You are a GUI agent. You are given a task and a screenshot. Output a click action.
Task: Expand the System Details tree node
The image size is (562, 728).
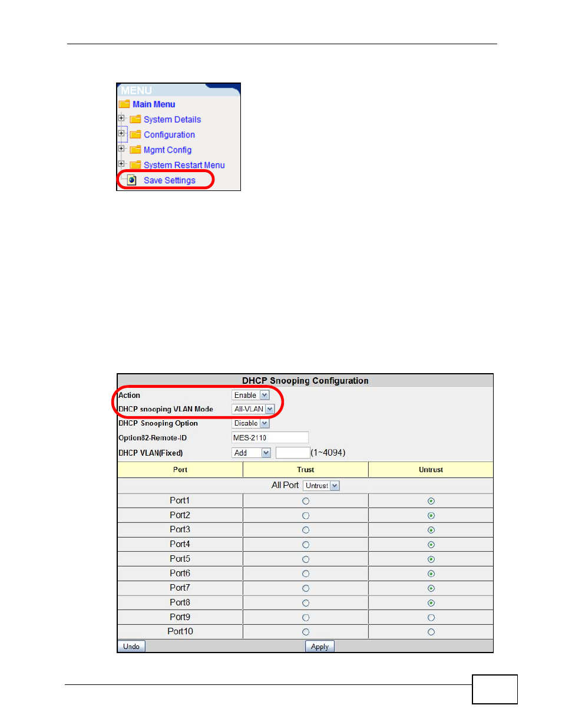tap(121, 118)
